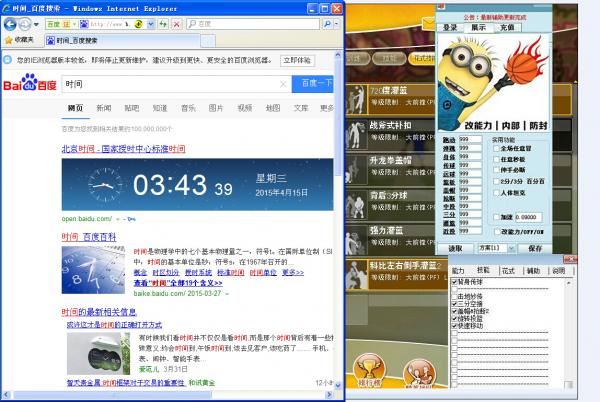This screenshot has height=402, width=600.
Task: Select the 地图 search category
Action: point(273,108)
